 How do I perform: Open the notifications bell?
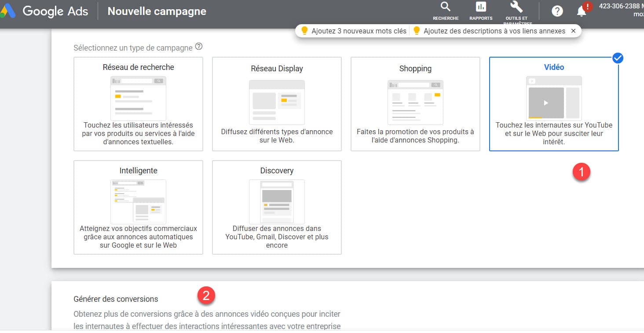[582, 11]
